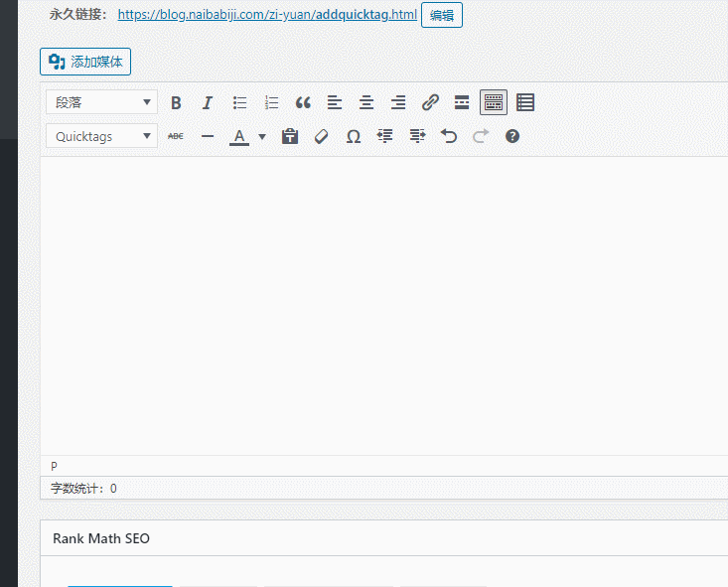728x587 pixels.
Task: Expand the text color picker arrow
Action: point(262,136)
